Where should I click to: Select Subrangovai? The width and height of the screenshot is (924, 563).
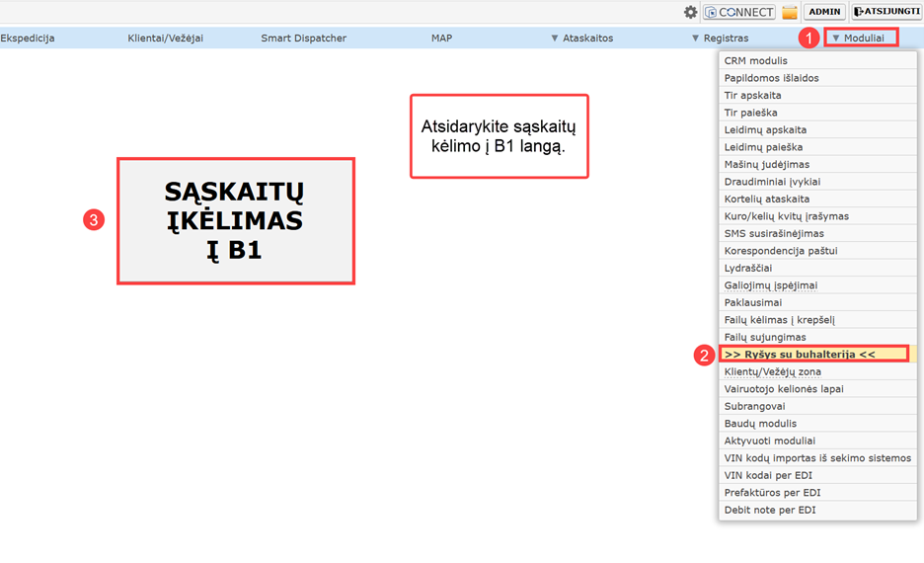tap(818, 406)
